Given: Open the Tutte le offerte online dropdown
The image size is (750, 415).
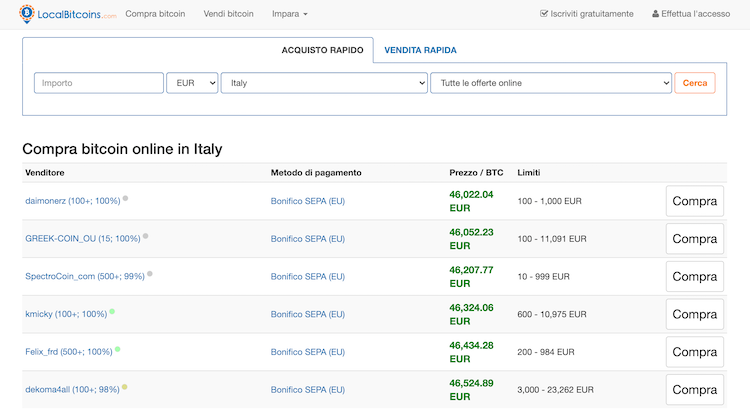Looking at the screenshot, I should (551, 83).
